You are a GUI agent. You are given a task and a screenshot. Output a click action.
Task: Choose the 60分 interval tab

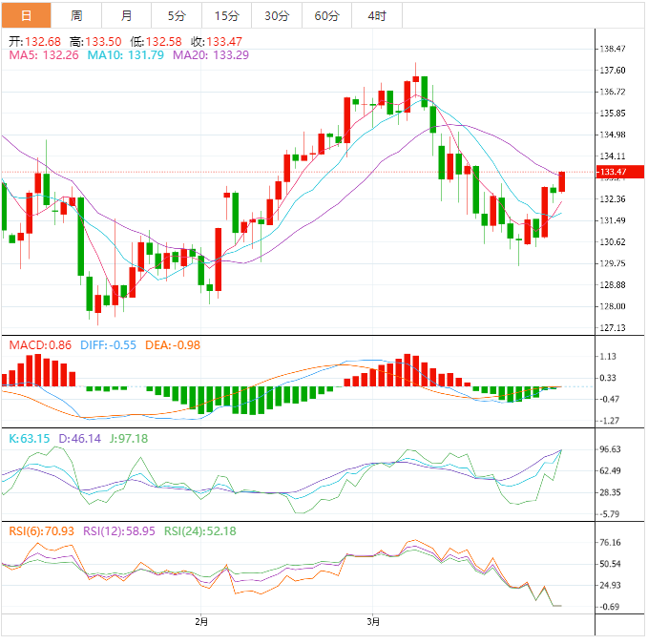pos(326,15)
